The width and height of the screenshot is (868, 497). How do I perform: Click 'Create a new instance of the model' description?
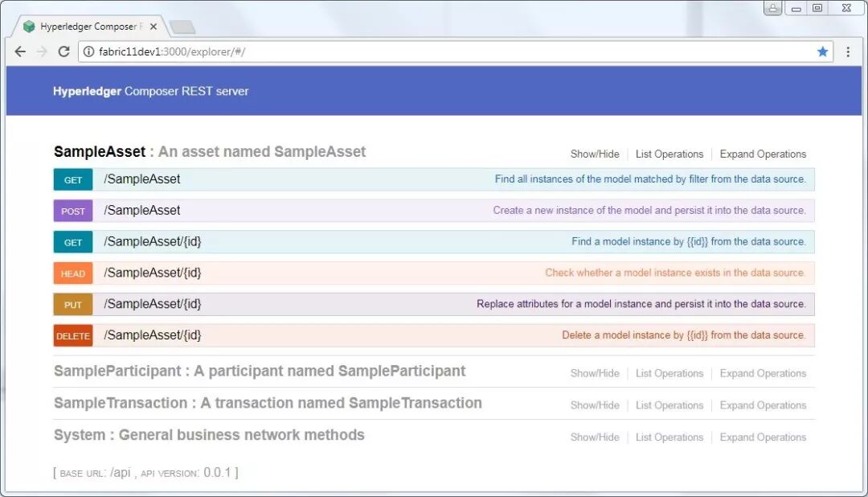(649, 211)
